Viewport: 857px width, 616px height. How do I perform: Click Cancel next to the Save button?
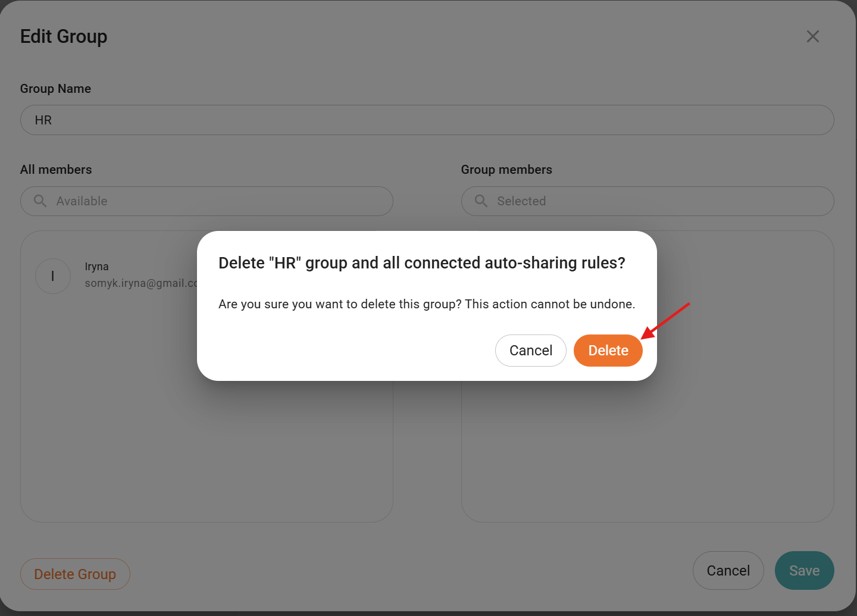point(728,571)
